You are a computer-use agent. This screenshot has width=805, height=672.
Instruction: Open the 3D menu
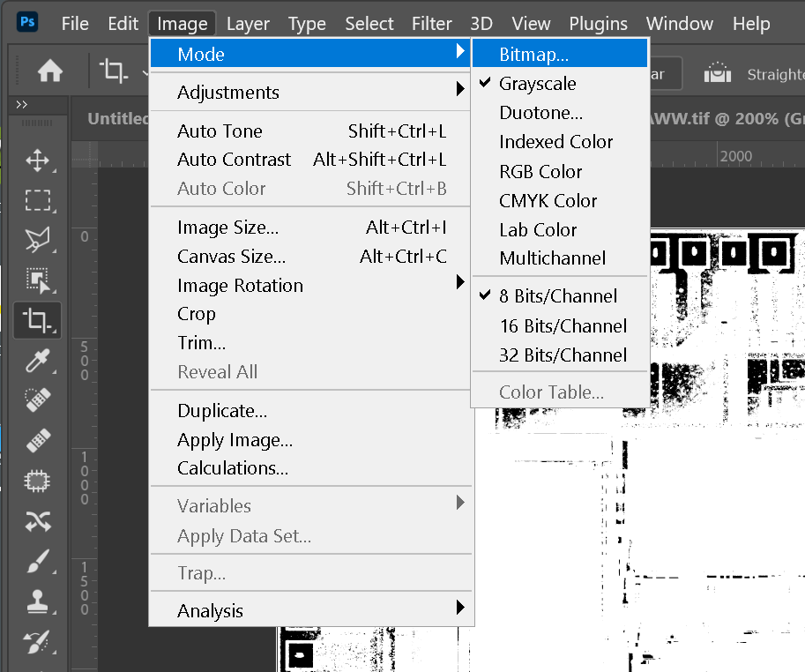pos(481,24)
